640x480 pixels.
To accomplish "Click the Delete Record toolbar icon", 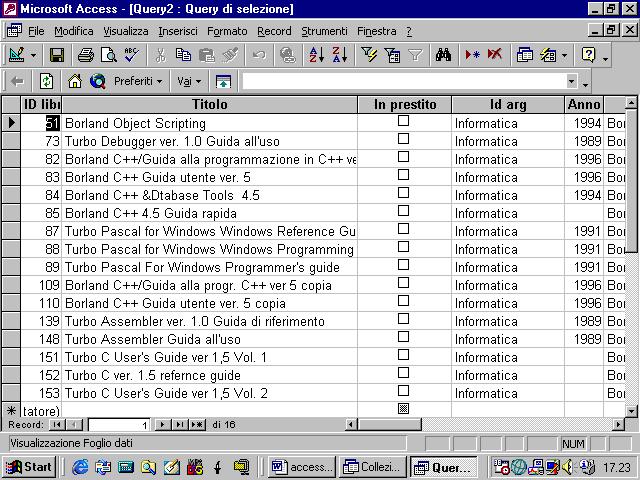I will 495,55.
